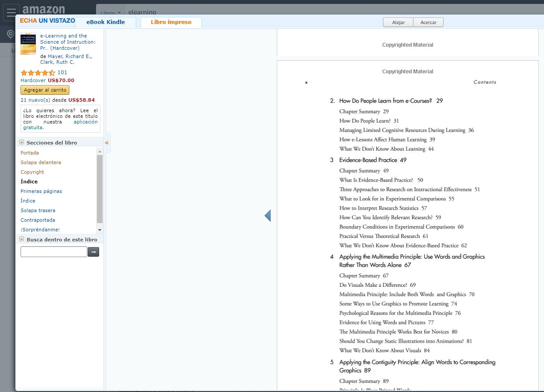Click the location pin icon
This screenshot has height=392, width=544.
(10, 34)
